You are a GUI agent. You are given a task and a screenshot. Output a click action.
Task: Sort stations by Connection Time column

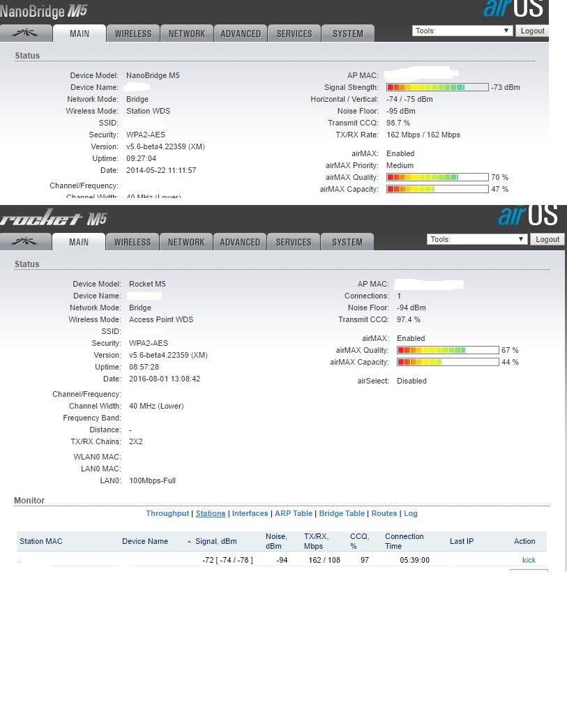coord(404,541)
